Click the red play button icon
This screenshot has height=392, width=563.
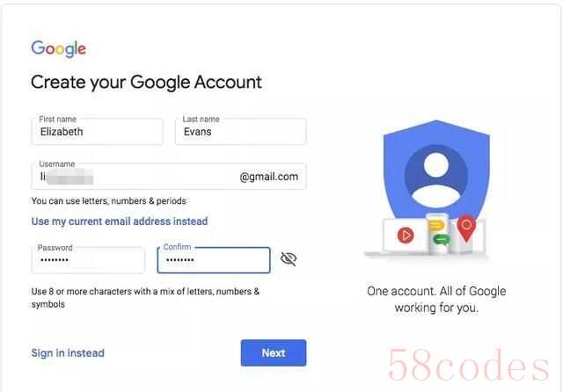click(x=406, y=236)
